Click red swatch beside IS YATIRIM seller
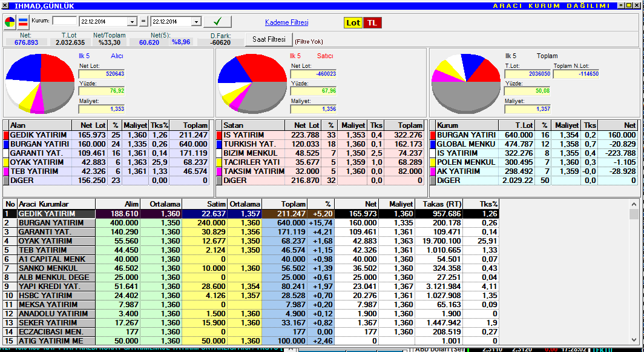The width and height of the screenshot is (644, 352). point(219,135)
